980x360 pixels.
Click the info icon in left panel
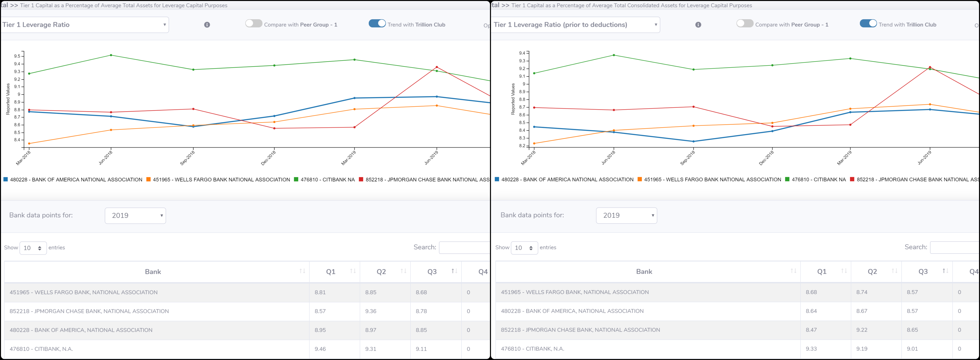(207, 25)
